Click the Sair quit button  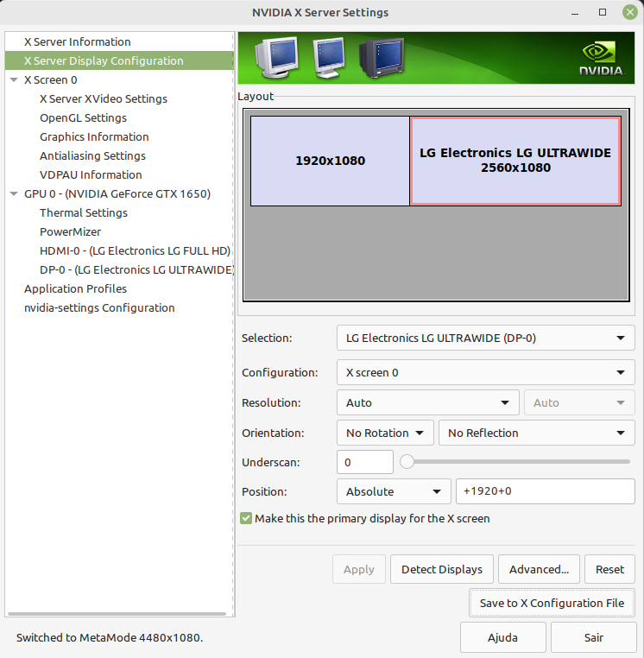coord(594,638)
